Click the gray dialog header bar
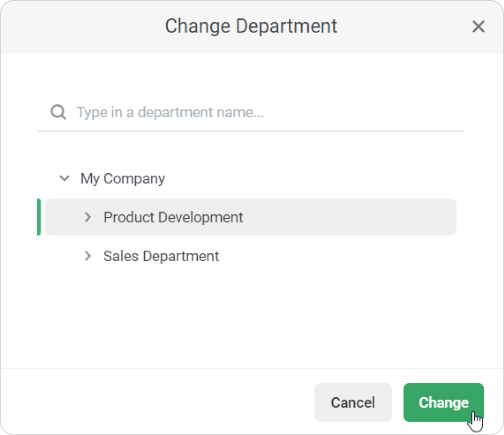 (92, 27)
